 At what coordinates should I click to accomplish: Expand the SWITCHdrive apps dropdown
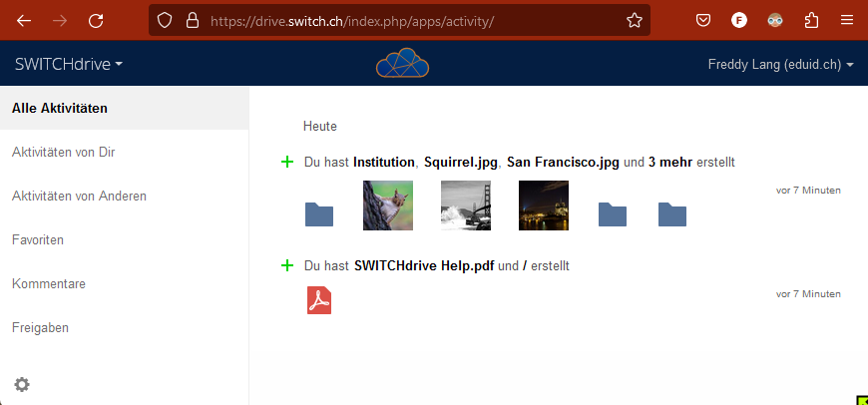tap(69, 64)
